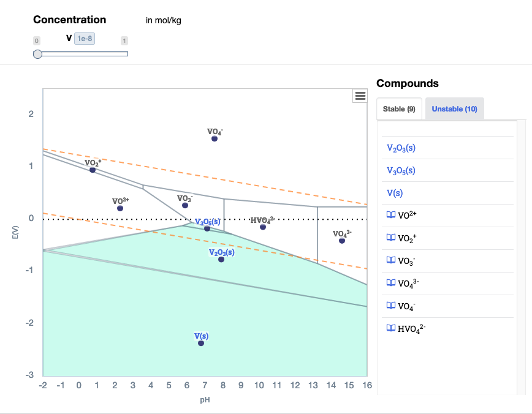Click the book reference icon next to VO₄³⁻
Image resolution: width=532 pixels, height=414 pixels.
point(390,283)
